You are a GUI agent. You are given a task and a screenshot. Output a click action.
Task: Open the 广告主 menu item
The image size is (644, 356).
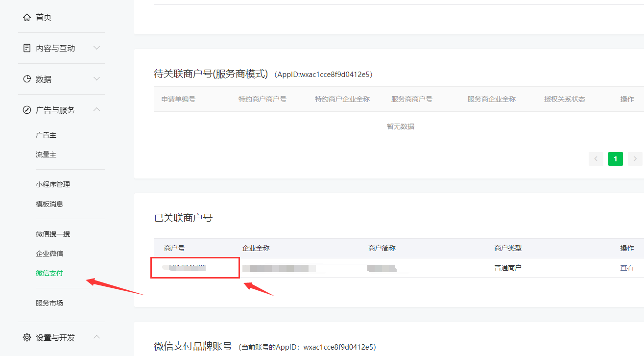click(x=46, y=135)
